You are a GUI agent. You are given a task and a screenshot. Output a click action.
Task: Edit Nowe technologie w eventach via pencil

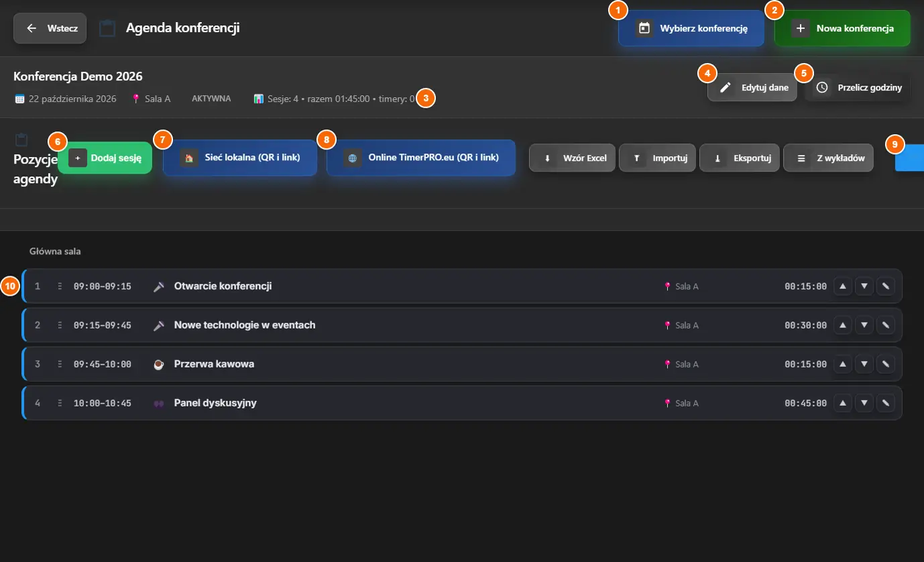pyautogui.click(x=886, y=325)
